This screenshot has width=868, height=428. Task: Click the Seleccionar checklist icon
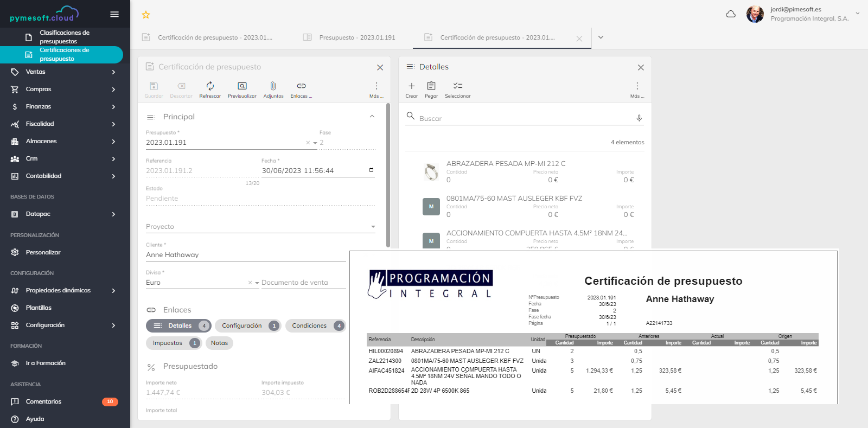458,86
